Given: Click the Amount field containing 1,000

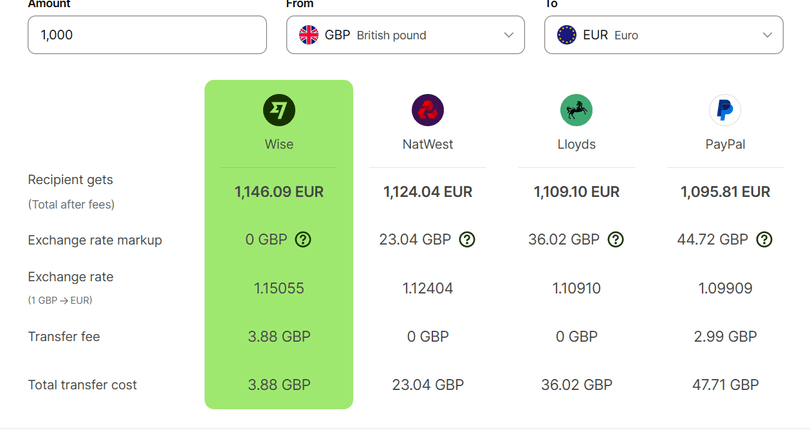Looking at the screenshot, I should (147, 35).
